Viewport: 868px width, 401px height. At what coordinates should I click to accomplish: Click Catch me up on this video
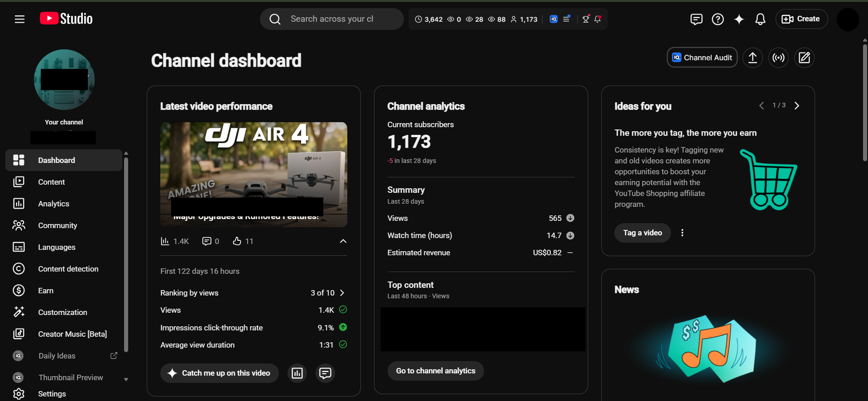click(220, 373)
